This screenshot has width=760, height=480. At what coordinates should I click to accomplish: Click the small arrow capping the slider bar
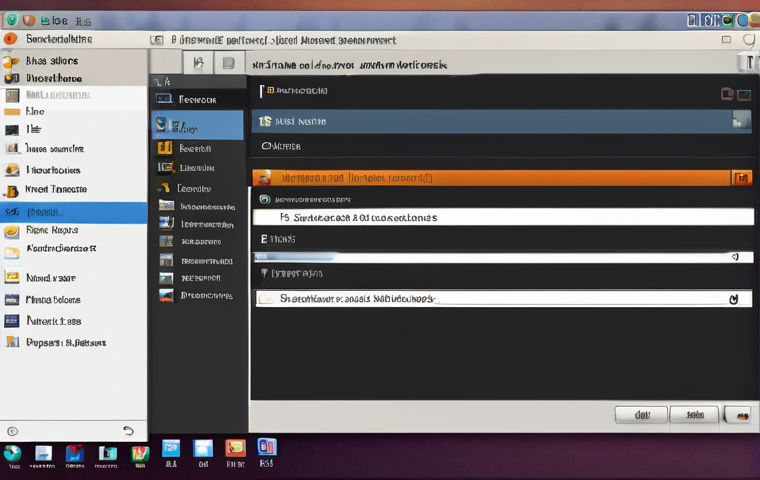[x=735, y=257]
